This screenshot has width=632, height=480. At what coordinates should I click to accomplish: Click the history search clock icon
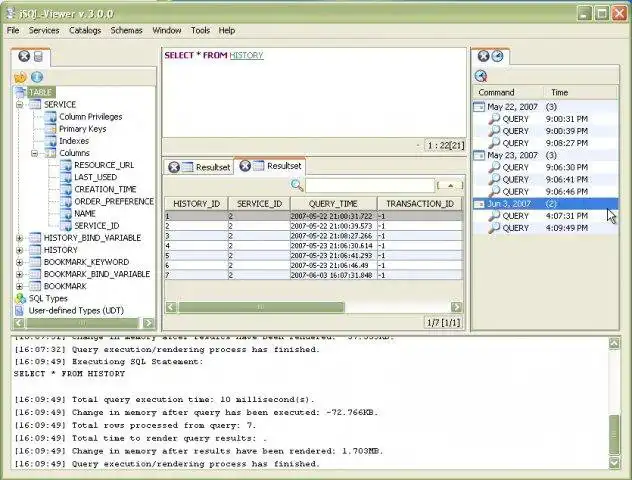(481, 76)
